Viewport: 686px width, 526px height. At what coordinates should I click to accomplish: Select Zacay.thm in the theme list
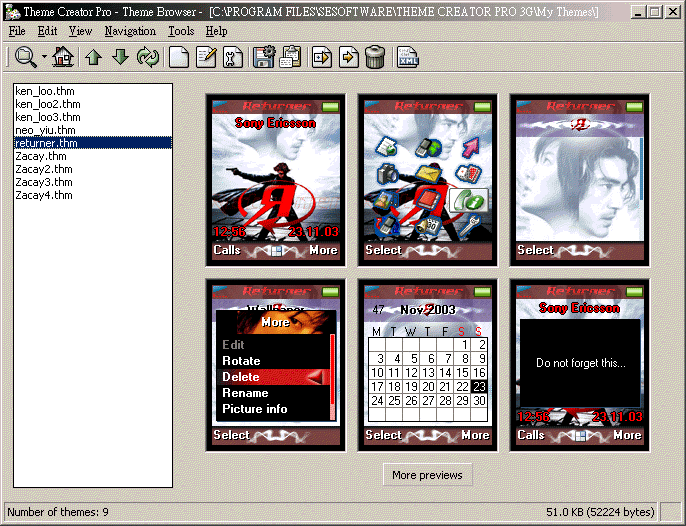[93, 156]
